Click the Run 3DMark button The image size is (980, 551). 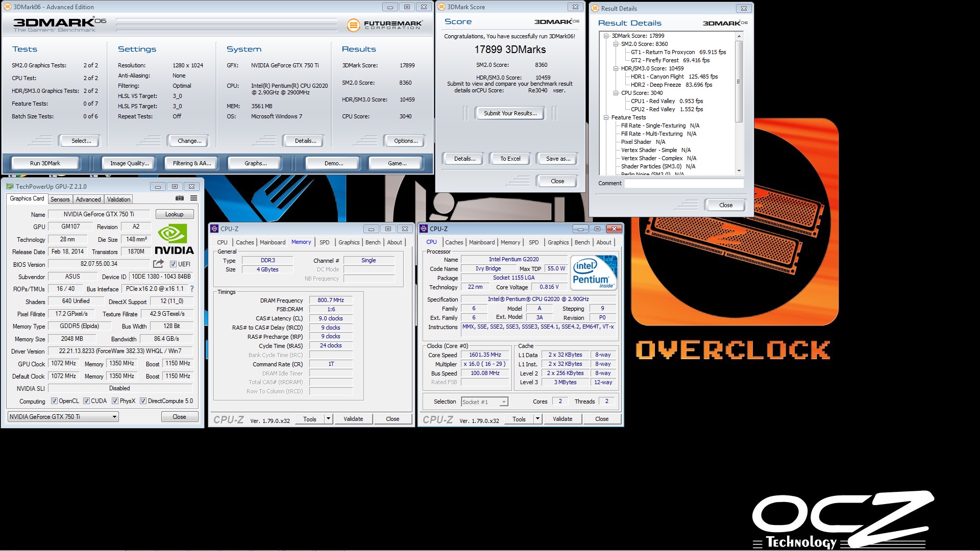pyautogui.click(x=45, y=163)
